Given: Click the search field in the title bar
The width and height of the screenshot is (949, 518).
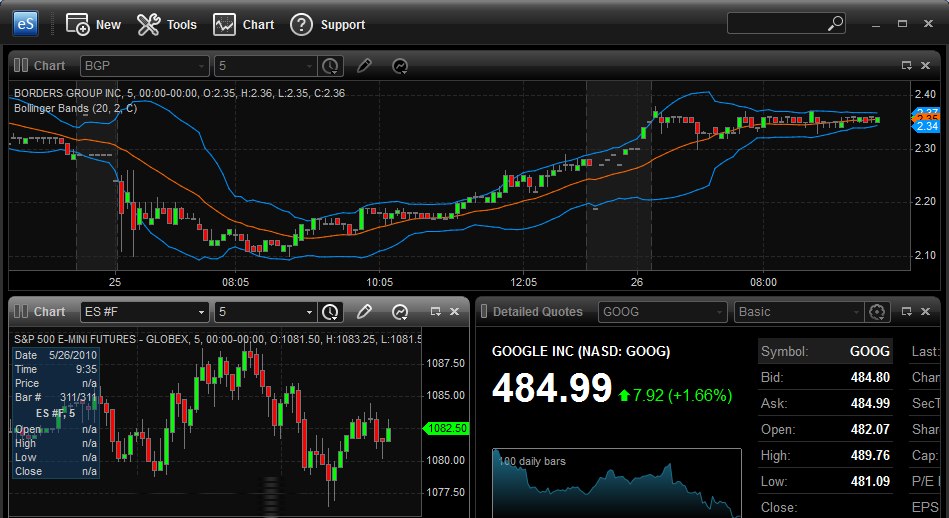Looking at the screenshot, I should (775, 23).
